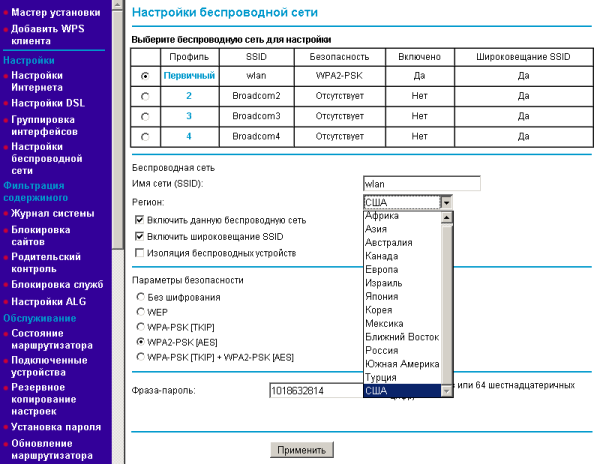This screenshot has width=597, height=464.
Task: Click the WPA2-PSK cell in table
Action: click(339, 76)
